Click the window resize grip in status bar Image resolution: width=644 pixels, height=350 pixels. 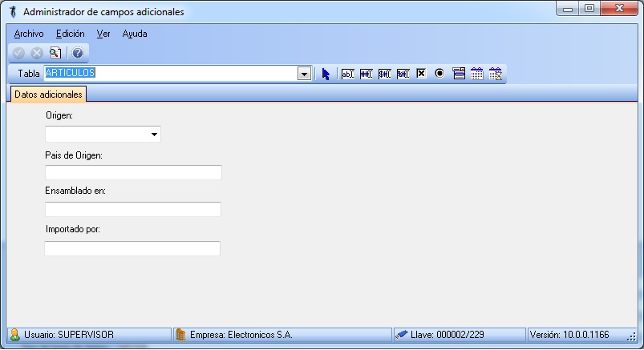[x=632, y=337]
